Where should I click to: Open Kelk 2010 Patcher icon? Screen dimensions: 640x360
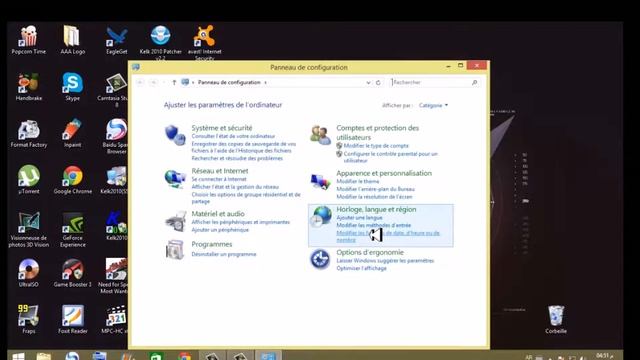[160, 41]
